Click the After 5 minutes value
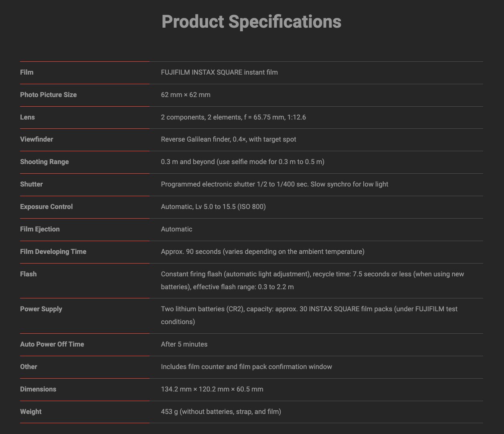Image resolution: width=504 pixels, height=434 pixels. pyautogui.click(x=184, y=344)
